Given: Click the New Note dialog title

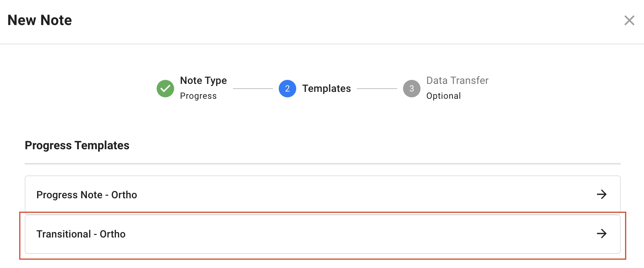Looking at the screenshot, I should pyautogui.click(x=40, y=20).
